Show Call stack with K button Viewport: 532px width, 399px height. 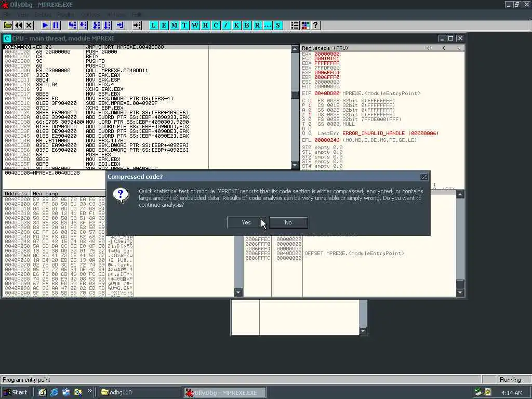tap(236, 25)
